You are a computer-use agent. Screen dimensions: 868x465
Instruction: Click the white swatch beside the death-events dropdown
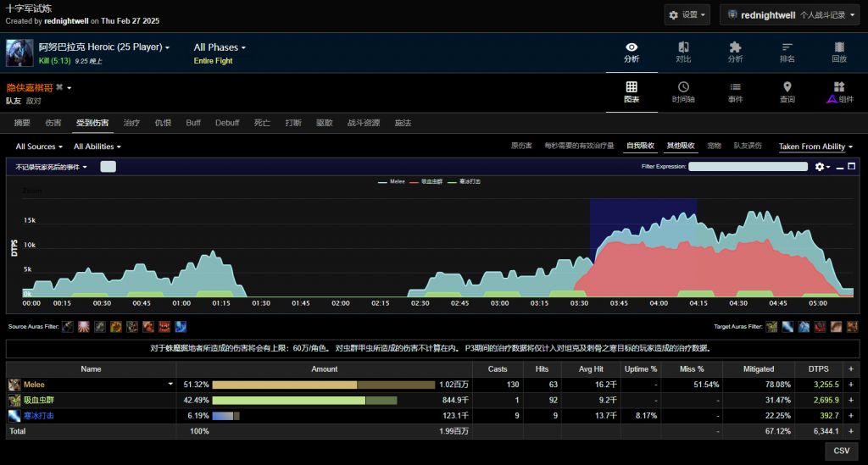108,167
